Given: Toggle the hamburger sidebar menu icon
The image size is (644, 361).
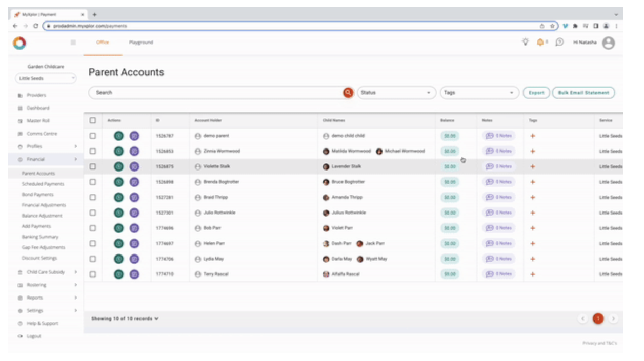Looking at the screenshot, I should pyautogui.click(x=73, y=43).
